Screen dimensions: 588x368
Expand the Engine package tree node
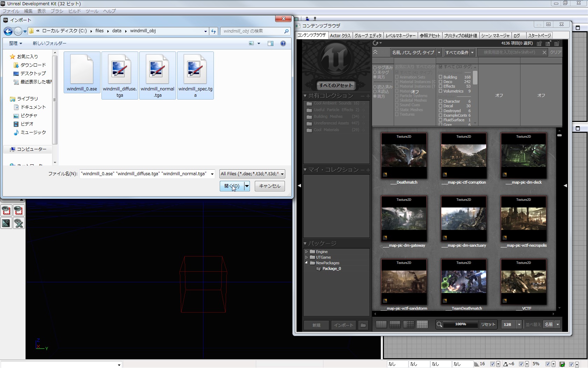coord(307,252)
